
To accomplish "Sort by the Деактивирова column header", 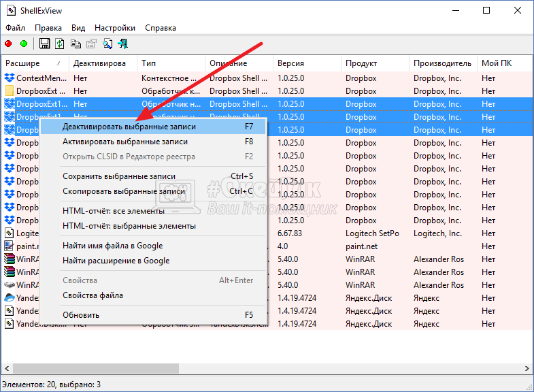I will point(103,63).
